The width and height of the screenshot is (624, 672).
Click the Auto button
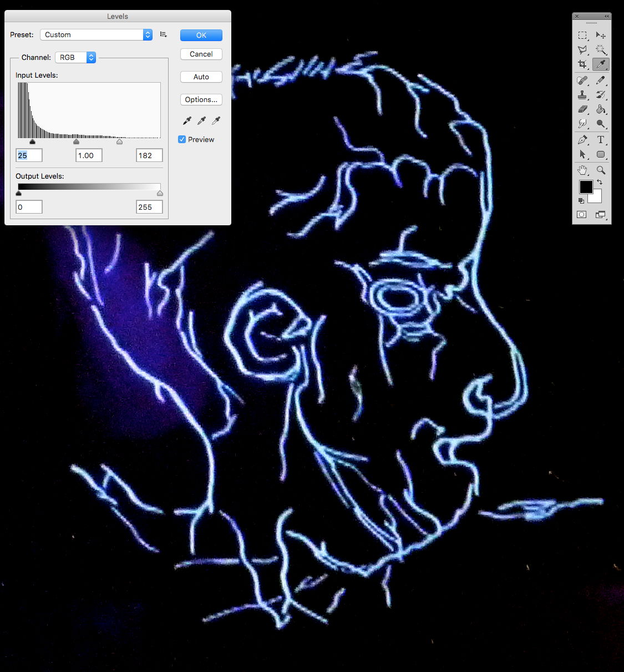point(201,77)
